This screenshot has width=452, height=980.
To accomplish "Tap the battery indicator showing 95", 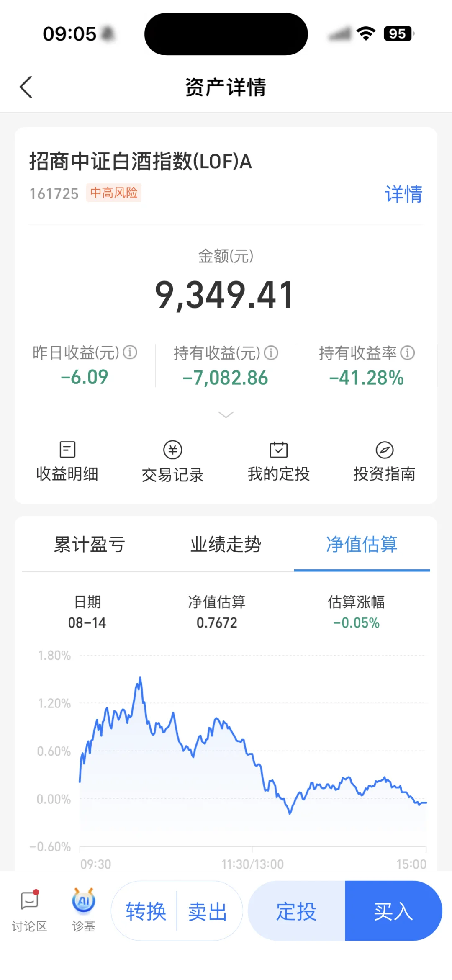I will (x=399, y=33).
